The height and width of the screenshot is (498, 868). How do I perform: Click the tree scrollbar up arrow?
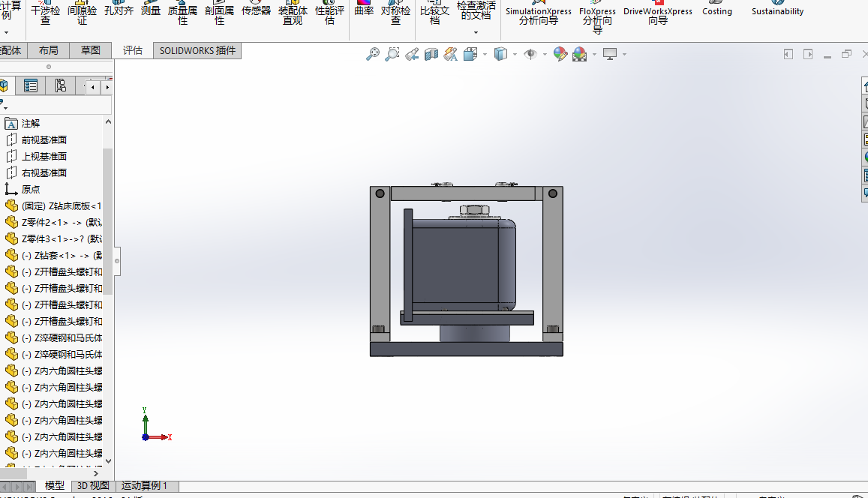pyautogui.click(x=109, y=121)
